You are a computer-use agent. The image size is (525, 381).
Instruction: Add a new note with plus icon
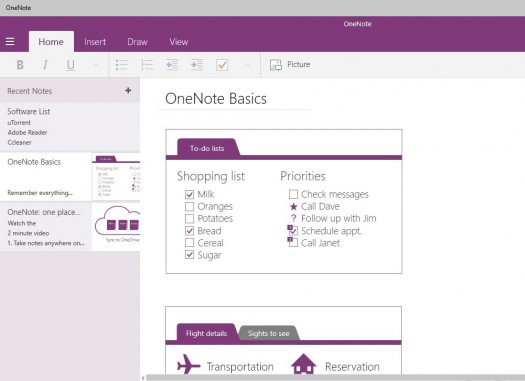(128, 90)
